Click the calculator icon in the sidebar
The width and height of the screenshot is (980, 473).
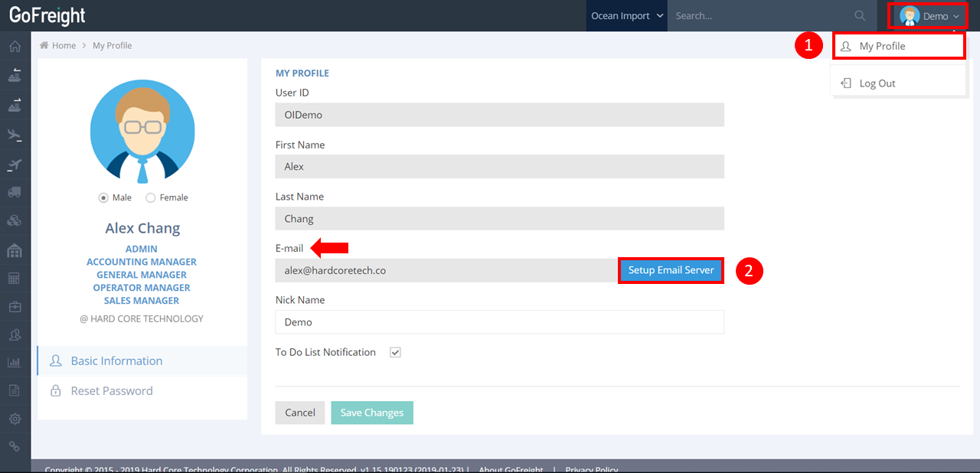[15, 279]
